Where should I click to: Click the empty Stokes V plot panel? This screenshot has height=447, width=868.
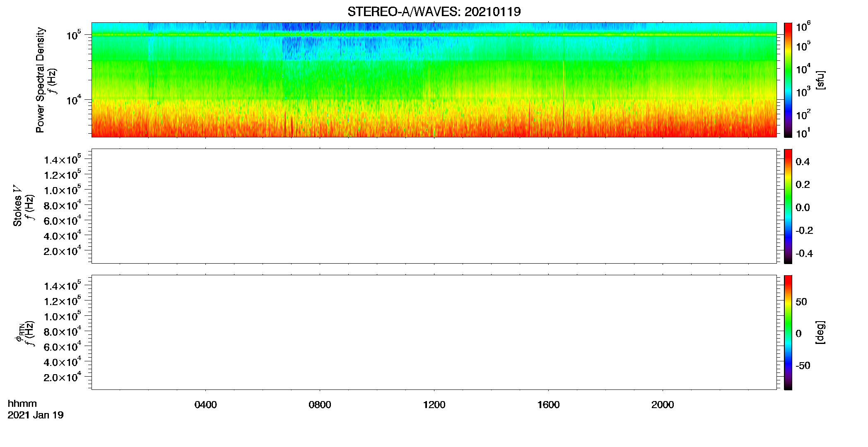(434, 206)
